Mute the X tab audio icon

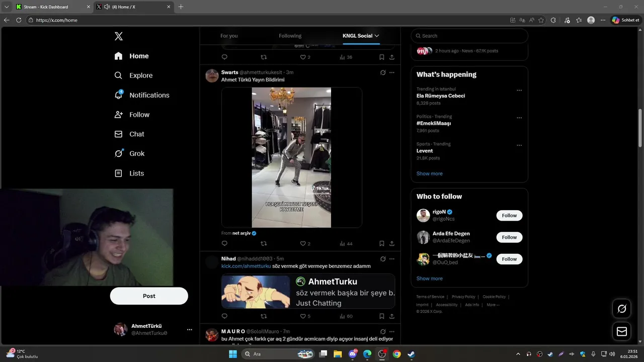point(107,7)
